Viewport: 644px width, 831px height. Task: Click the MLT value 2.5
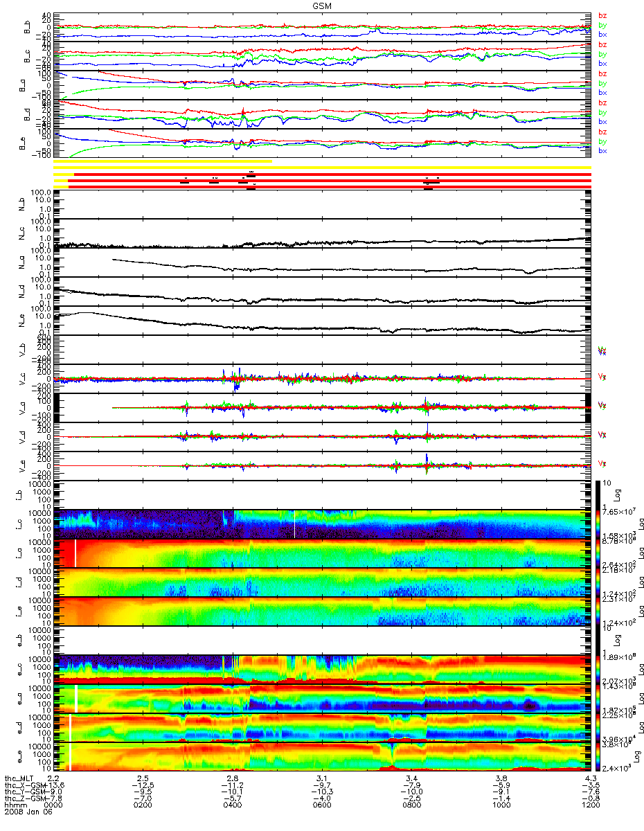(x=143, y=779)
